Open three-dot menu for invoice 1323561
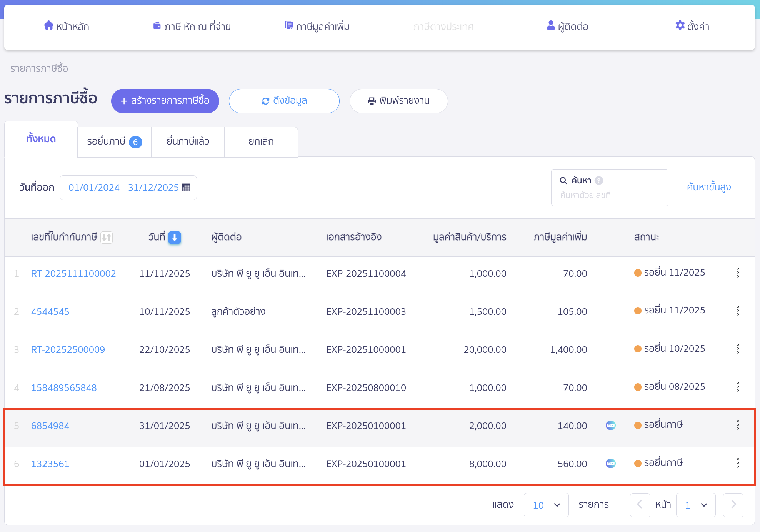This screenshot has width=760, height=532. coord(737,463)
